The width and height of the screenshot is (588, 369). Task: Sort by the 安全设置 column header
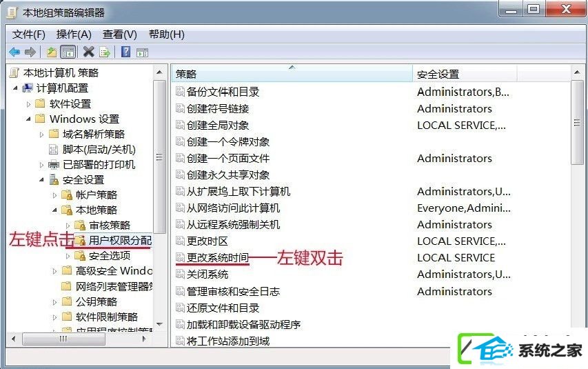click(x=465, y=74)
